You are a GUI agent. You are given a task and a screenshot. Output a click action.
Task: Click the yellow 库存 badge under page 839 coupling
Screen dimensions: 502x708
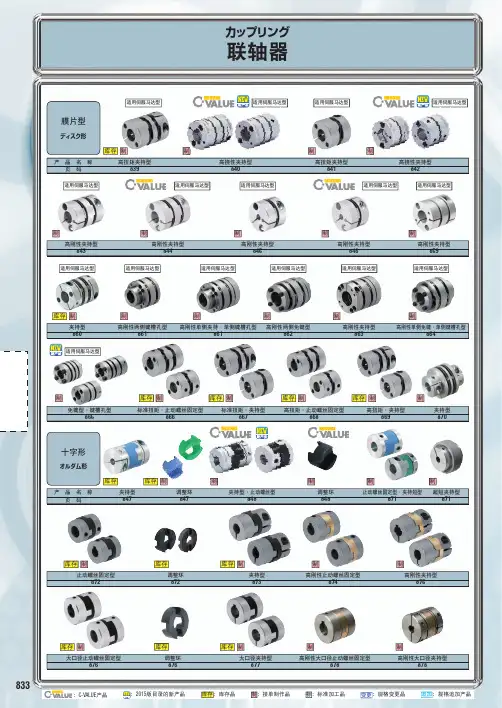click(x=110, y=151)
